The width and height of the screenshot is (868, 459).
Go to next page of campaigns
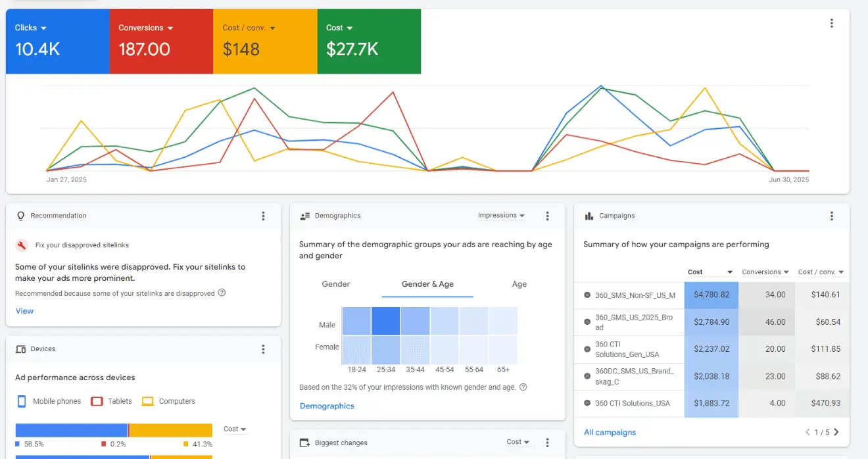[x=836, y=432]
